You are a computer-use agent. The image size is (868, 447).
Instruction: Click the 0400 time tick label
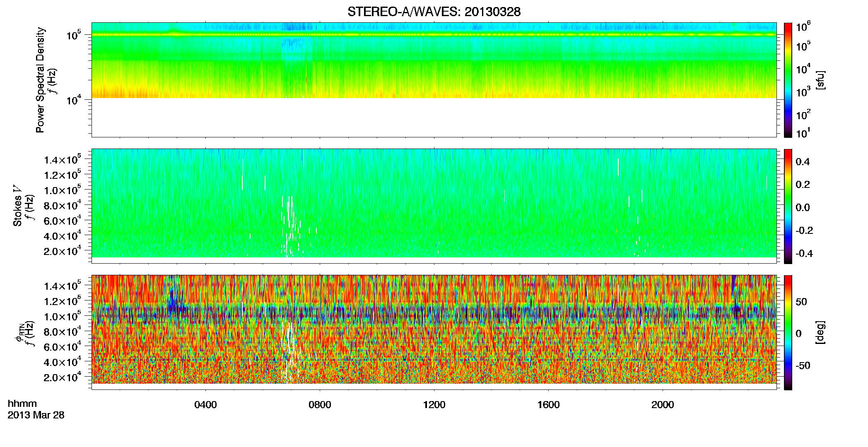pyautogui.click(x=205, y=405)
